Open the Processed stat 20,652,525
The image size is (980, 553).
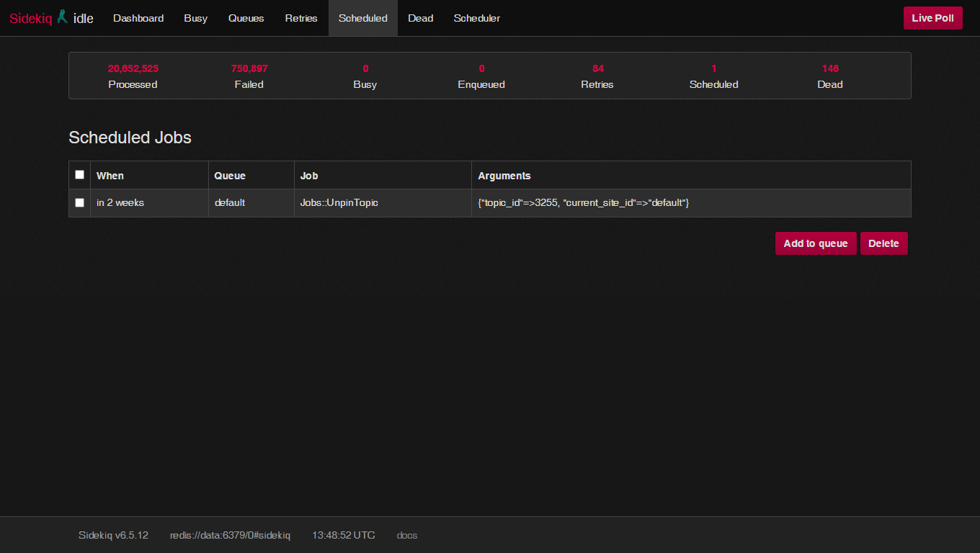133,68
